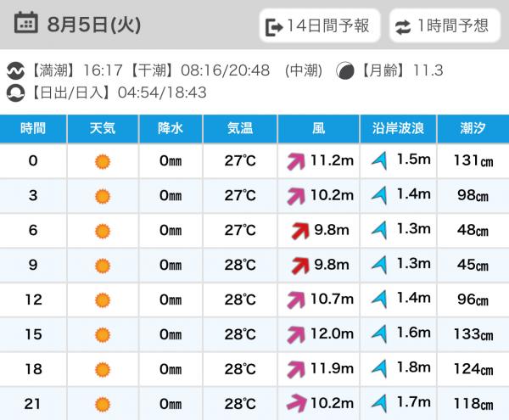Click the red wind arrow in 6時 row
This screenshot has width=509, height=420.
pos(300,231)
